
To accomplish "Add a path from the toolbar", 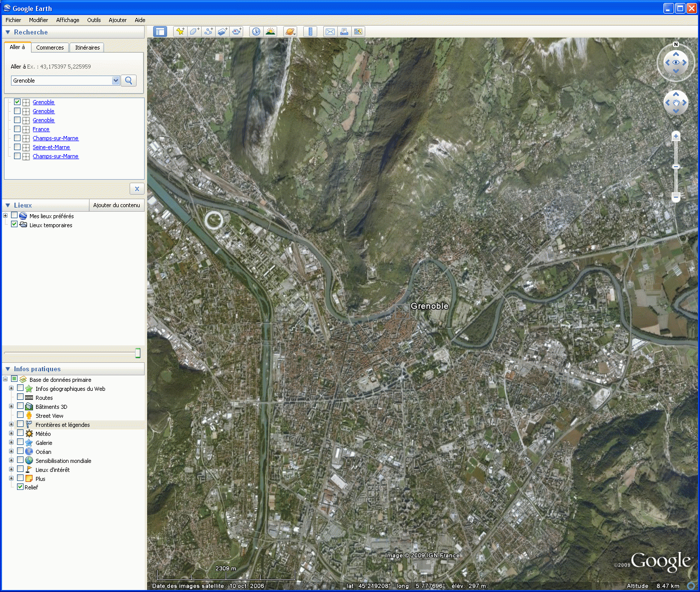I will [208, 32].
